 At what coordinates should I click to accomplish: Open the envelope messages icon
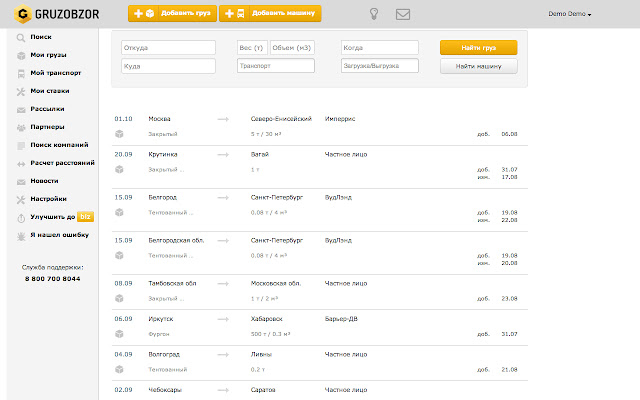403,14
